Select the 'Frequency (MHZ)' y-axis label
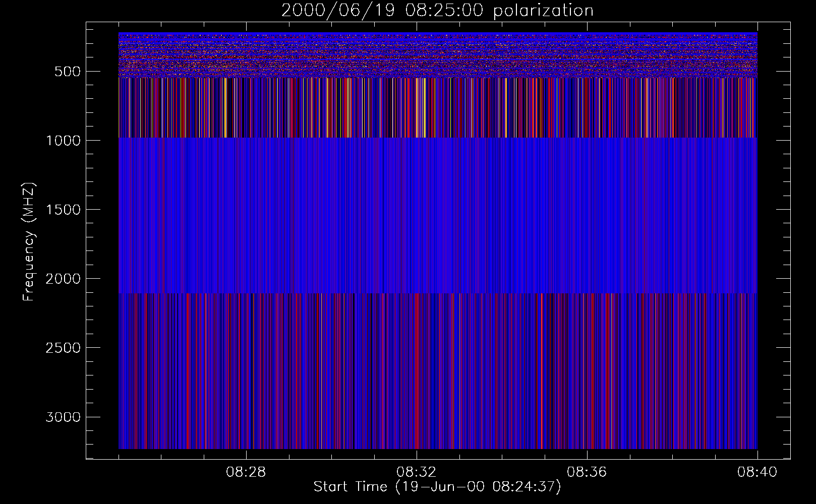 tap(29, 241)
